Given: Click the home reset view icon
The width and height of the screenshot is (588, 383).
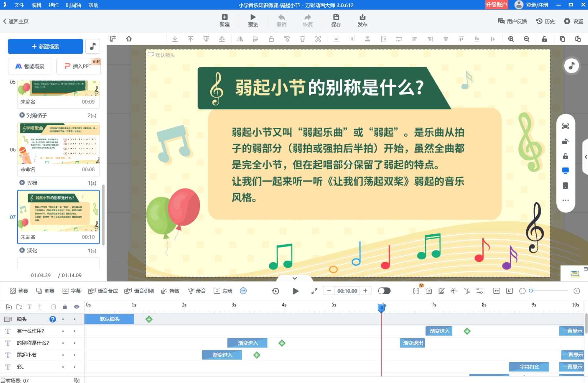Looking at the screenshot, I should tap(129, 39).
